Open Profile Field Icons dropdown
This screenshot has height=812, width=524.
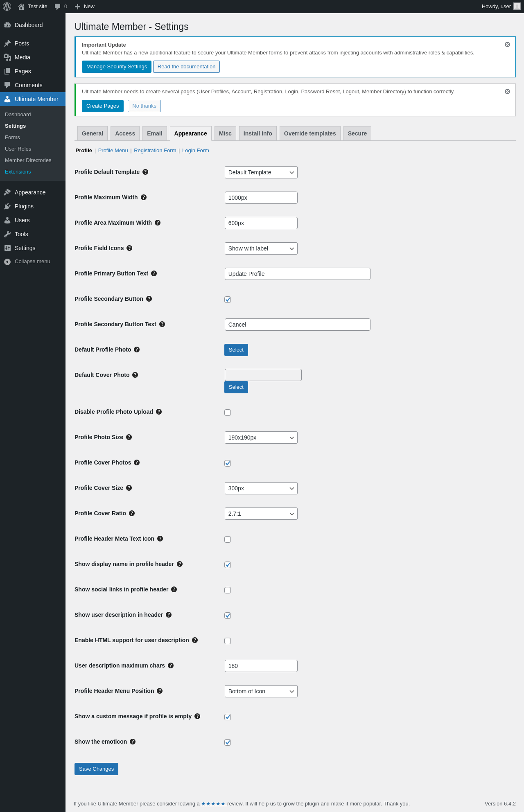click(x=261, y=248)
